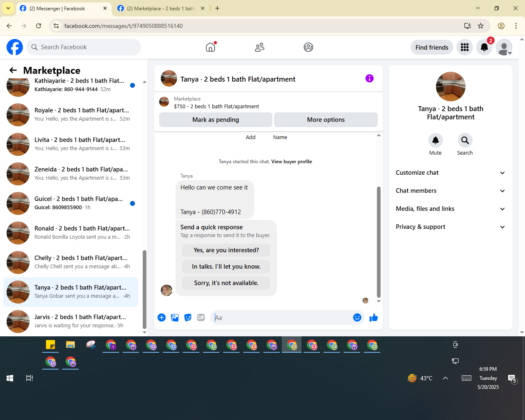Screen dimensions: 525x420
Task: Open more actions plus icon in composer
Action: click(x=162, y=317)
